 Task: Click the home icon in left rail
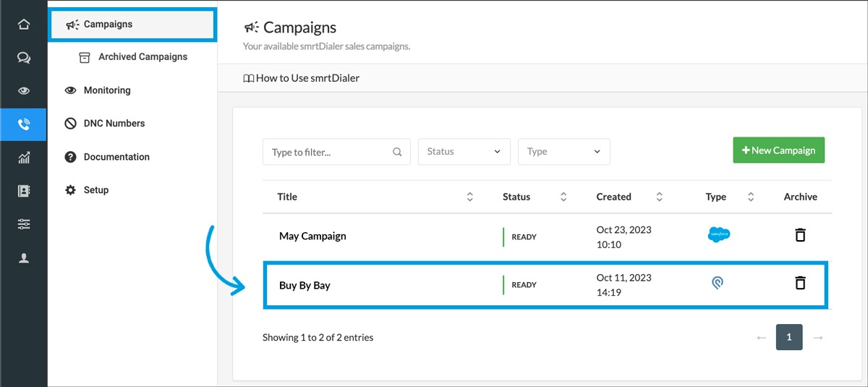coord(24,25)
